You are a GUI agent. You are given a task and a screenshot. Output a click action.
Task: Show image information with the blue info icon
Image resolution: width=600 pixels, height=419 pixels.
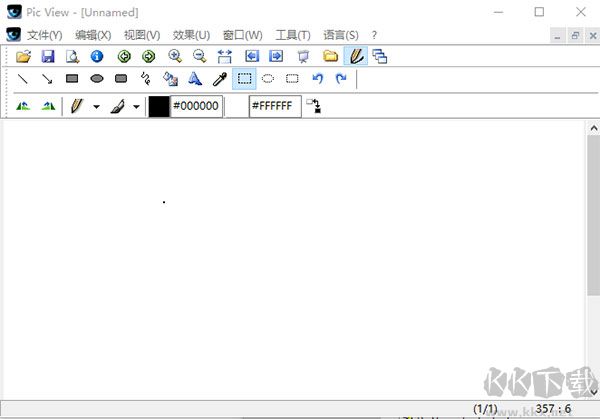click(x=97, y=56)
